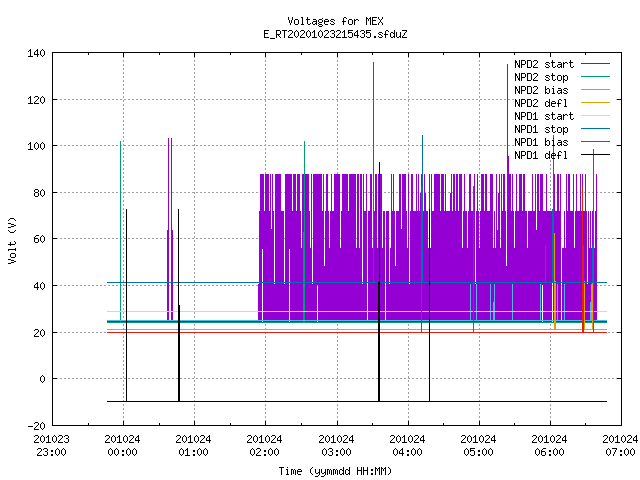The height and width of the screenshot is (480, 640).
Task: Click the light blue NPD2 bias legend line
Action: 595,89
